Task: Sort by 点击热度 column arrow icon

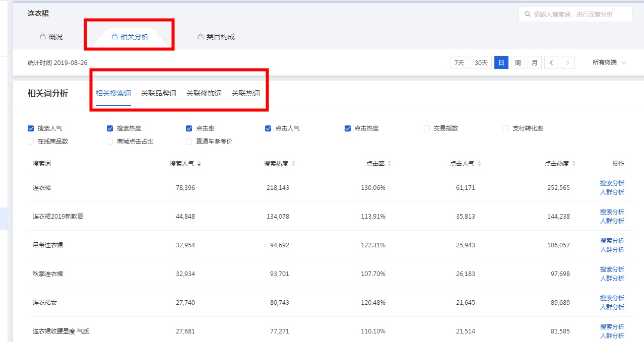Action: pos(574,164)
